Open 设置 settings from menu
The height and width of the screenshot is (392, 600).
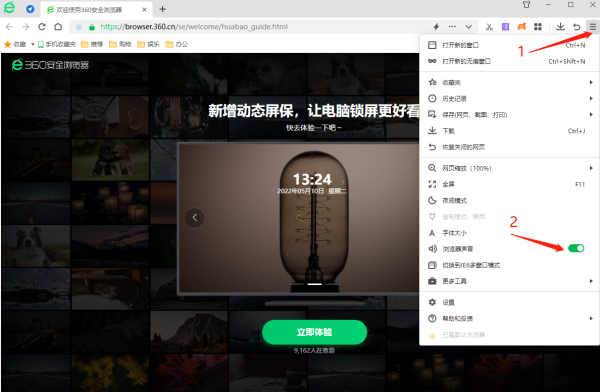pos(509,302)
